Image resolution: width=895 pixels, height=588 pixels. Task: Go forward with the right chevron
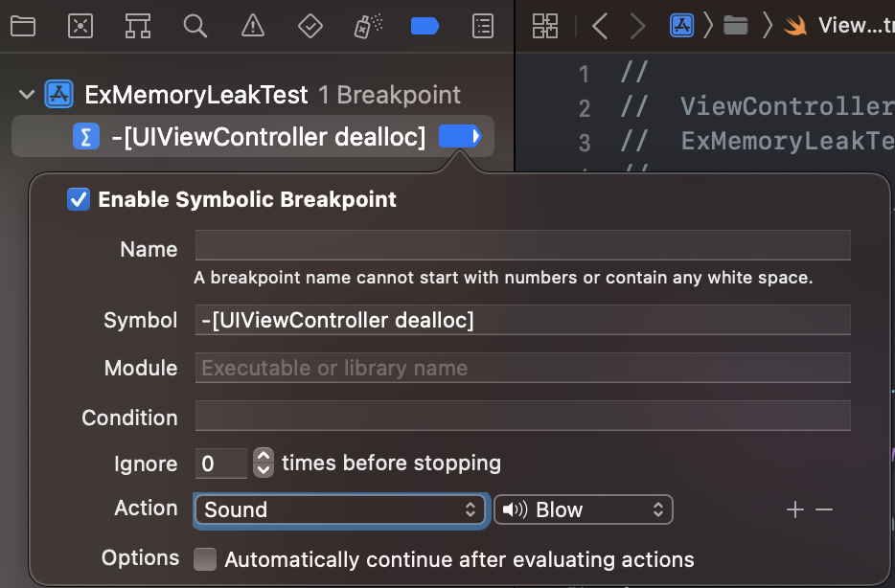click(x=637, y=26)
